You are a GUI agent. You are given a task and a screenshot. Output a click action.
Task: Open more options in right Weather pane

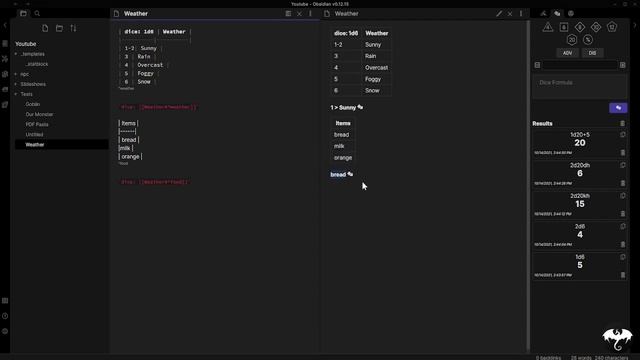click(x=521, y=13)
